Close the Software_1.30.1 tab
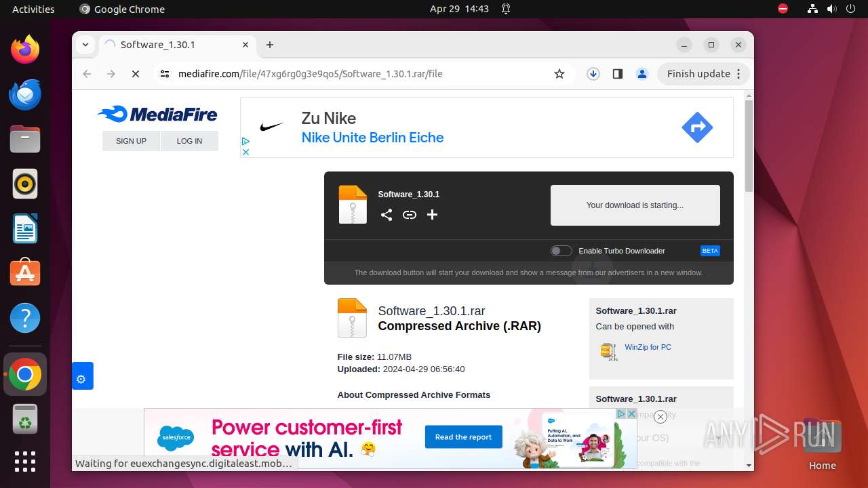This screenshot has width=868, height=488. coord(245,45)
